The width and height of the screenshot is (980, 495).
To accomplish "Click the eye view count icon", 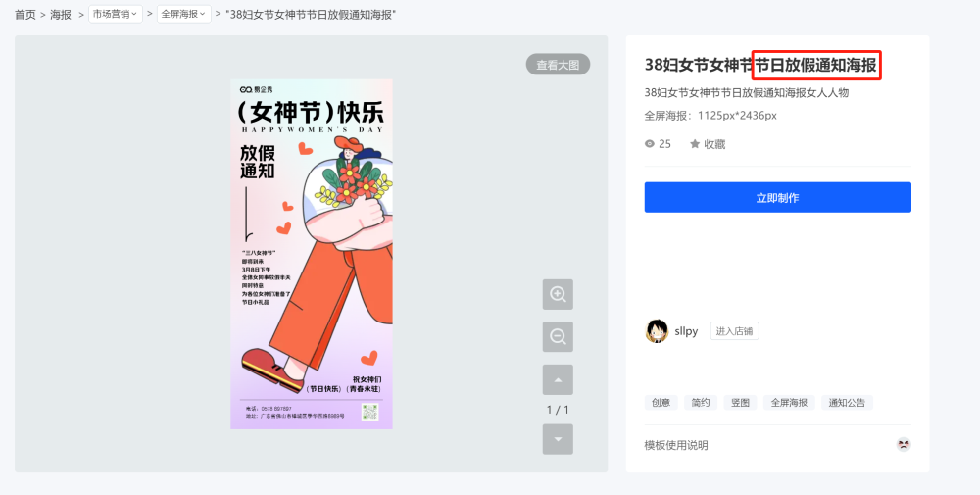I will click(x=650, y=144).
